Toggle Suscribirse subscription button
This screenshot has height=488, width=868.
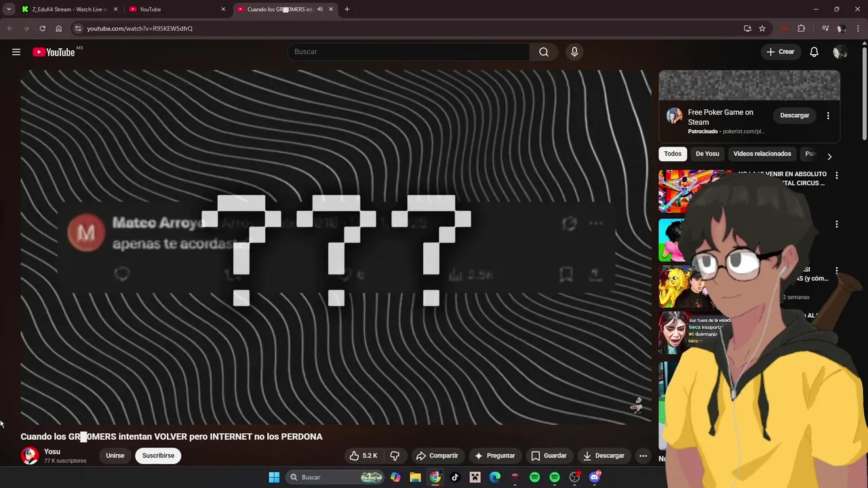click(x=158, y=455)
